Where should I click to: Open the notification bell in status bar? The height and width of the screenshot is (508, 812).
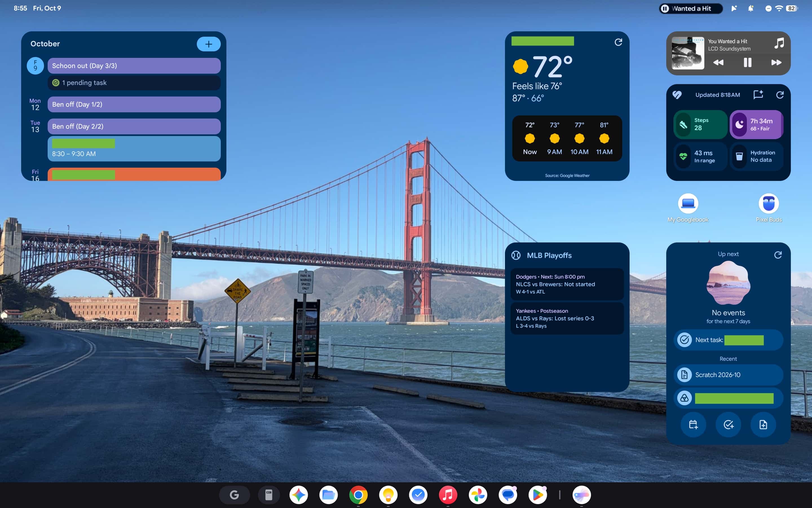751,8
